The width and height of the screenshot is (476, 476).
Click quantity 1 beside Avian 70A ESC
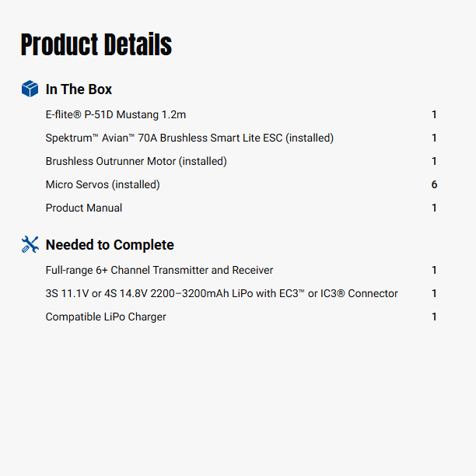(x=434, y=138)
